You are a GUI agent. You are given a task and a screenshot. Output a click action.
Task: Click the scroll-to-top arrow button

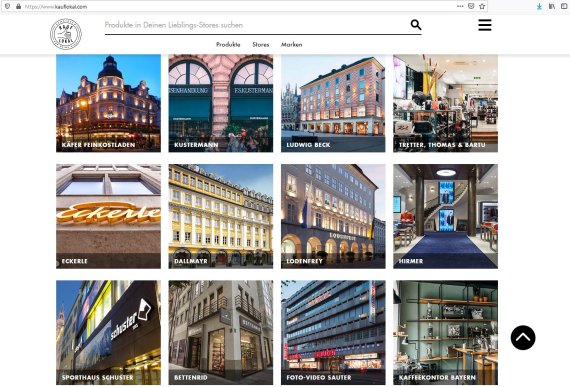pos(523,338)
